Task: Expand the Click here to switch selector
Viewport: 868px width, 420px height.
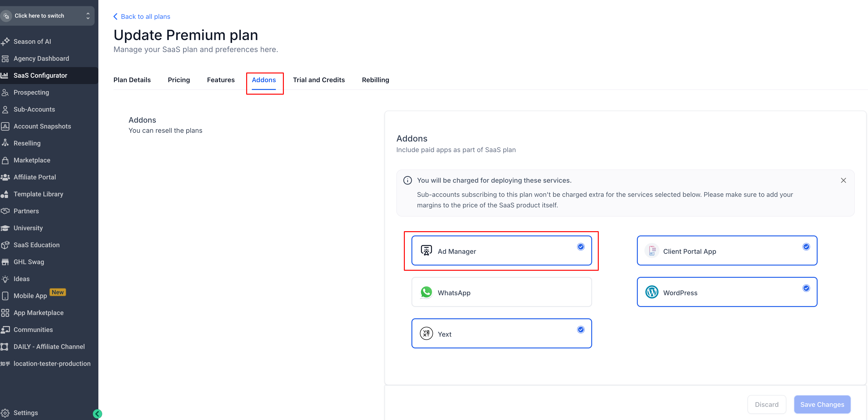Action: tap(47, 16)
